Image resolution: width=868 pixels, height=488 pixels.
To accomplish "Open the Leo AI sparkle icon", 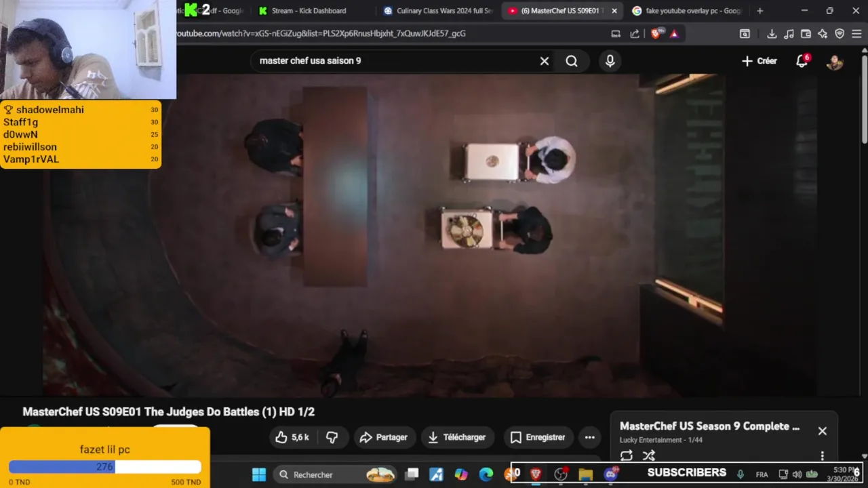I will click(823, 34).
